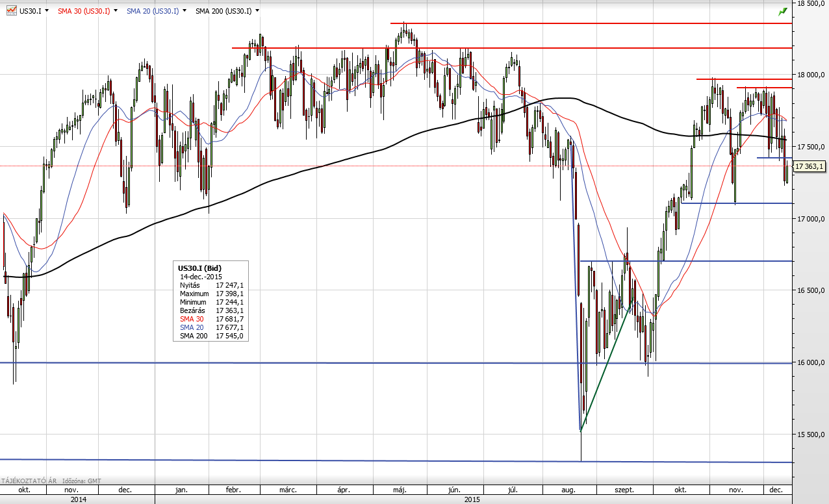Click the 'júl.' label on the time axis
829x504 pixels.
[513, 490]
